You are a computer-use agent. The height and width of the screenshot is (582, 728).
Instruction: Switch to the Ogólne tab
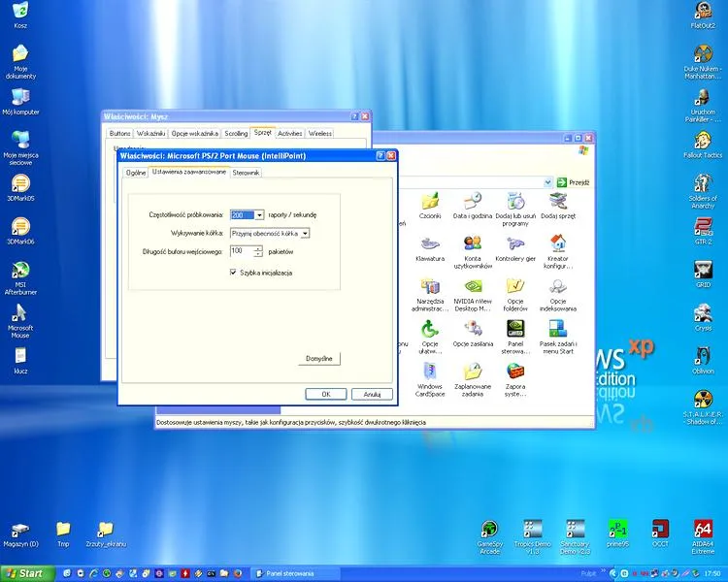pos(136,173)
